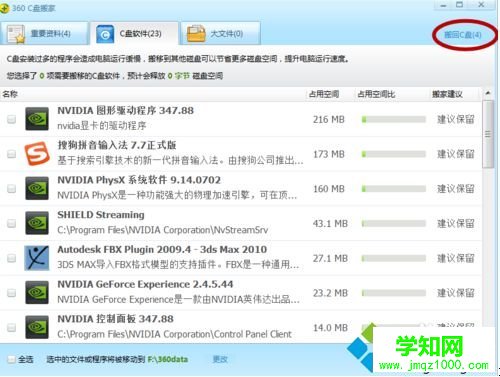This screenshot has height=377, width=500.
Task: Select NVIDIA GeForce Experience 2.4.5.44 title
Action: point(145,284)
